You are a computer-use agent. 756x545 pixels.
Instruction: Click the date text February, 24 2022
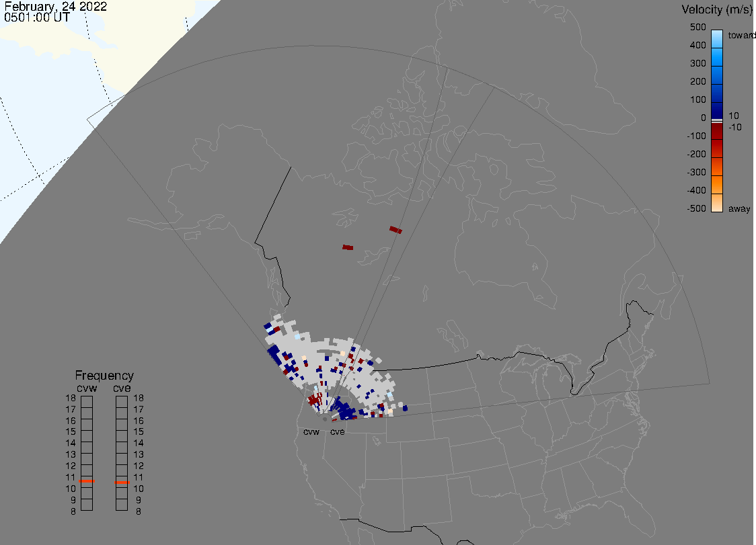click(x=55, y=7)
